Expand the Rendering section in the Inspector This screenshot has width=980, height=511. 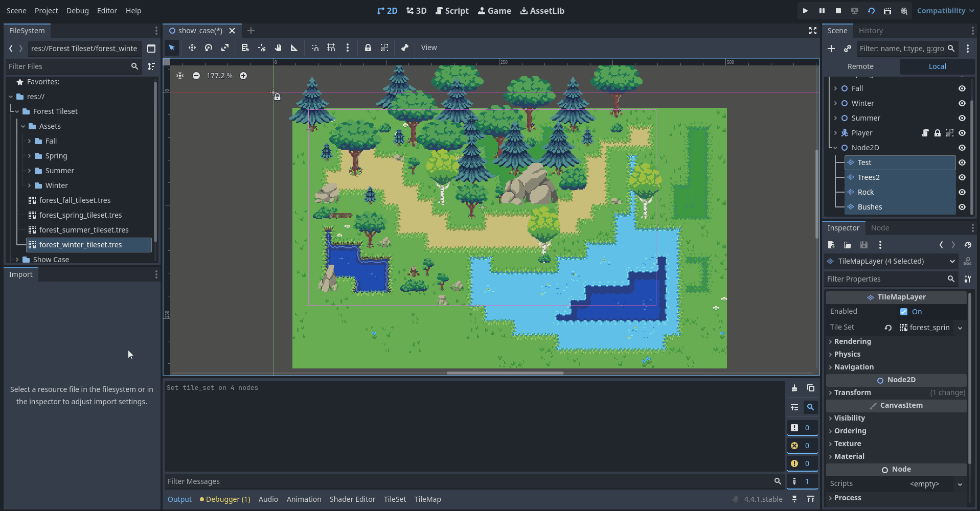[x=853, y=341]
